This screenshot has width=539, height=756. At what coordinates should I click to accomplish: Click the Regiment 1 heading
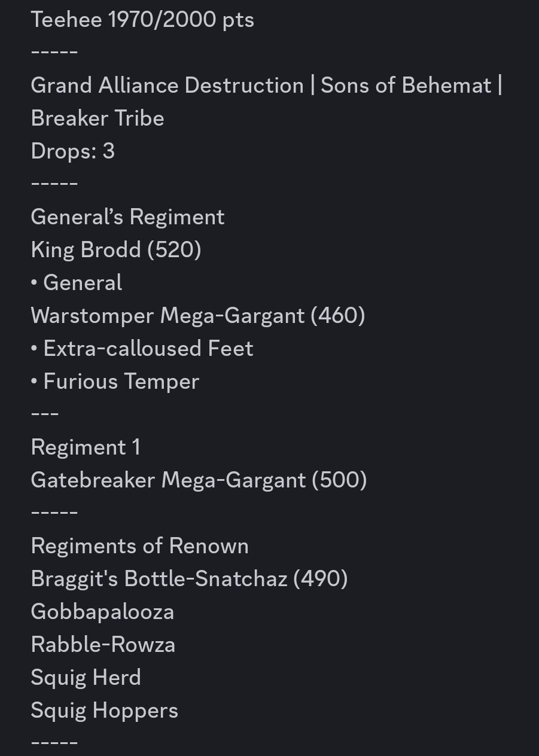(x=86, y=447)
